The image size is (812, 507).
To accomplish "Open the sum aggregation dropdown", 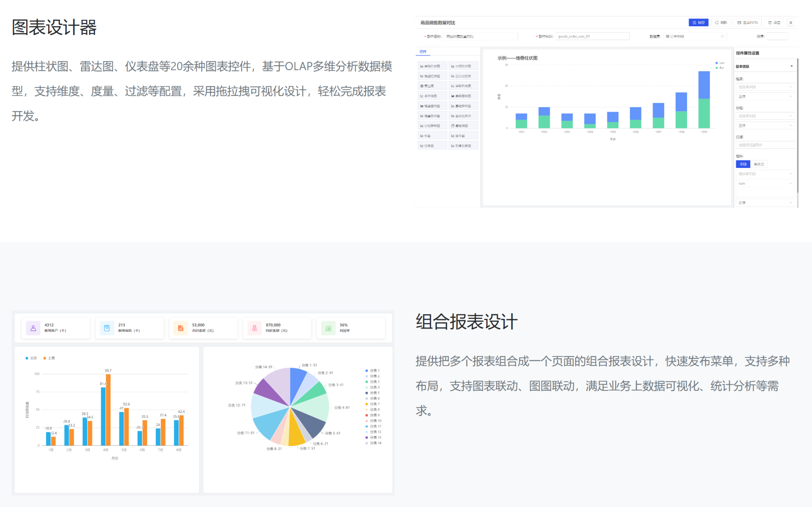I will coord(765,184).
